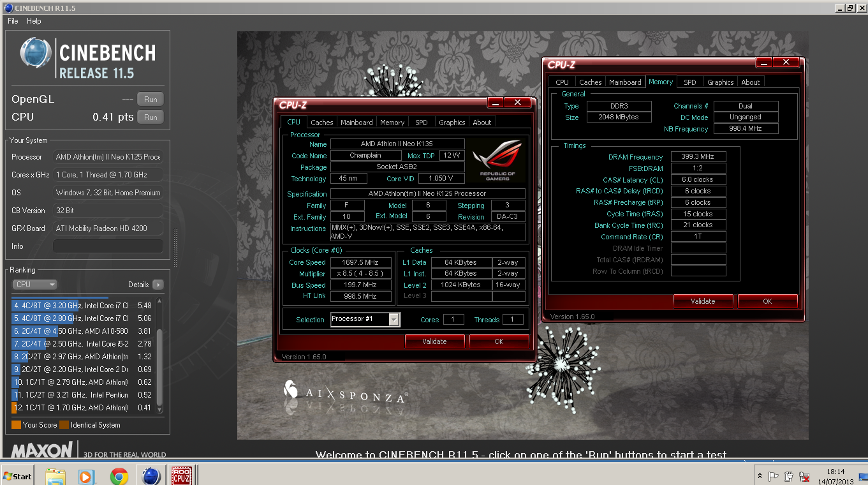Switch to Caches tab in front CPU-Z window
This screenshot has width=868, height=485.
322,123
